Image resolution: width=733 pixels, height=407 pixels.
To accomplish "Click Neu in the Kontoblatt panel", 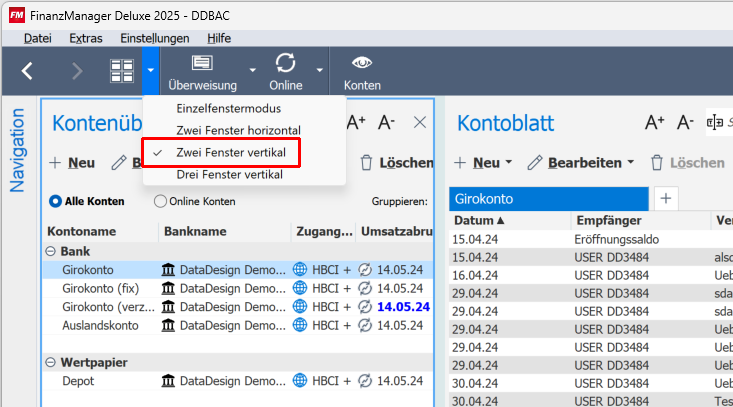I will 477,163.
